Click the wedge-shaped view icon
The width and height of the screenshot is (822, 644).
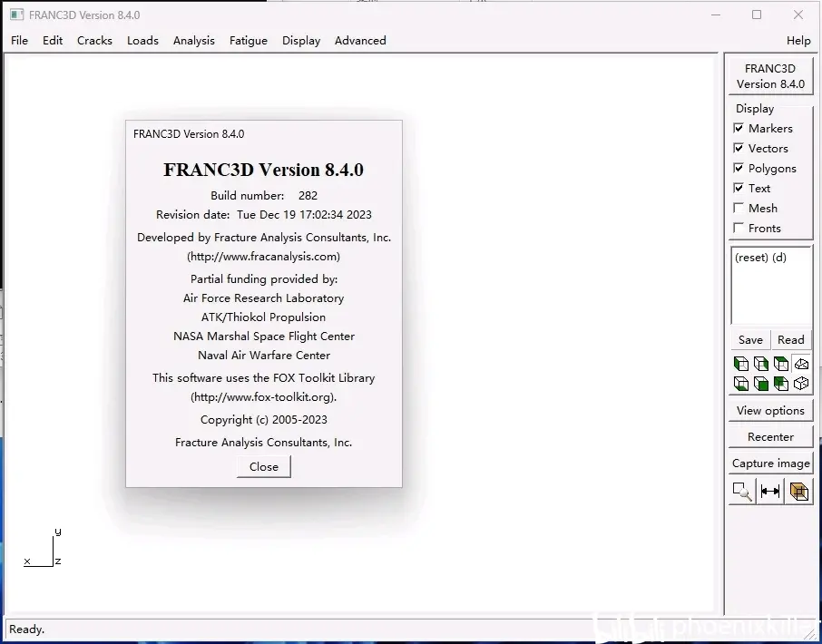pyautogui.click(x=801, y=364)
